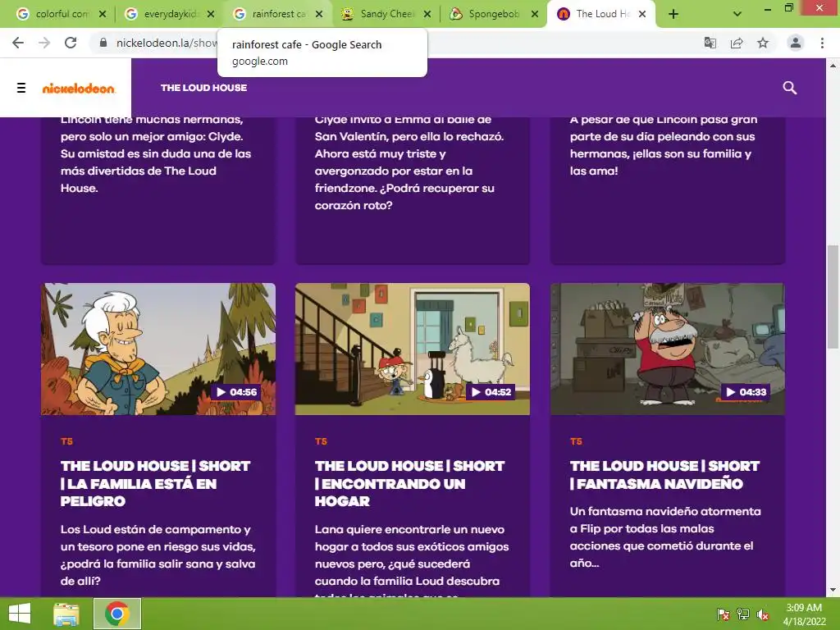This screenshot has height=630, width=840.
Task: Click T5 label above La Familia card
Action: tap(66, 441)
